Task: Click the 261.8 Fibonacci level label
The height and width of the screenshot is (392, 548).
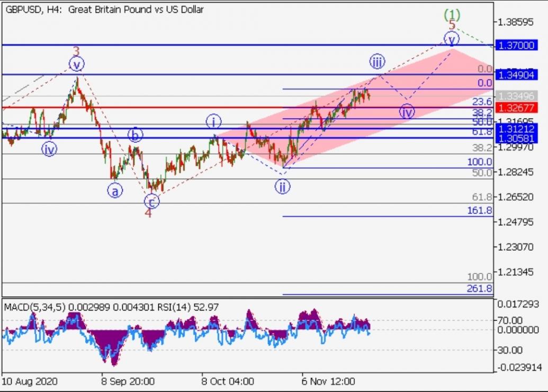Action: point(479,289)
